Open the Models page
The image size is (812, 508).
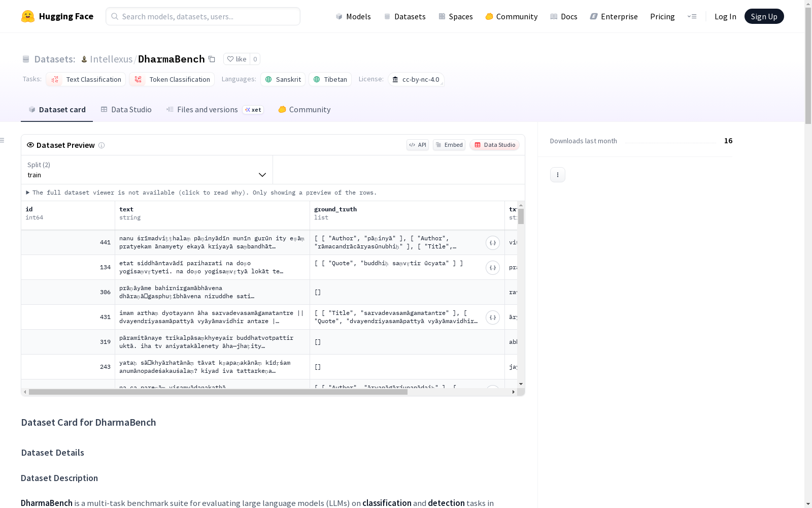pyautogui.click(x=353, y=16)
